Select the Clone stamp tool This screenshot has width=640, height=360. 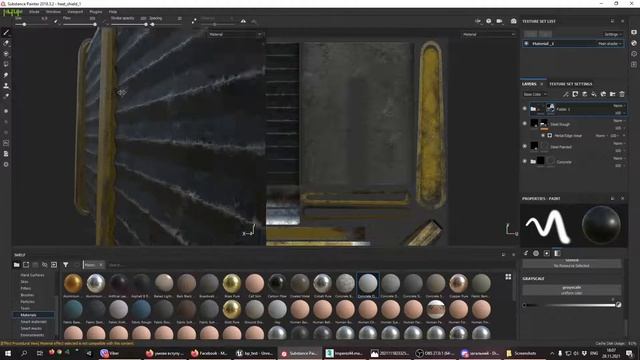click(x=6, y=86)
